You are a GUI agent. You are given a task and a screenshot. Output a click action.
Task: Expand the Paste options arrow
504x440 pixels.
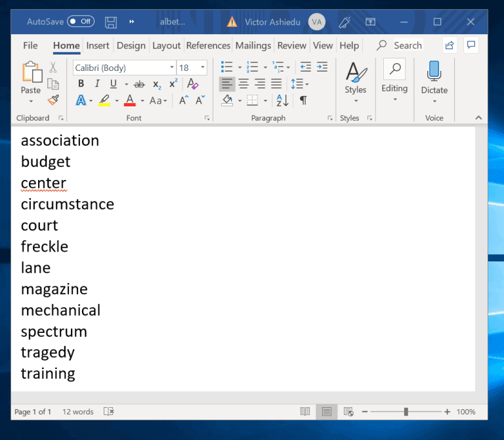(31, 101)
